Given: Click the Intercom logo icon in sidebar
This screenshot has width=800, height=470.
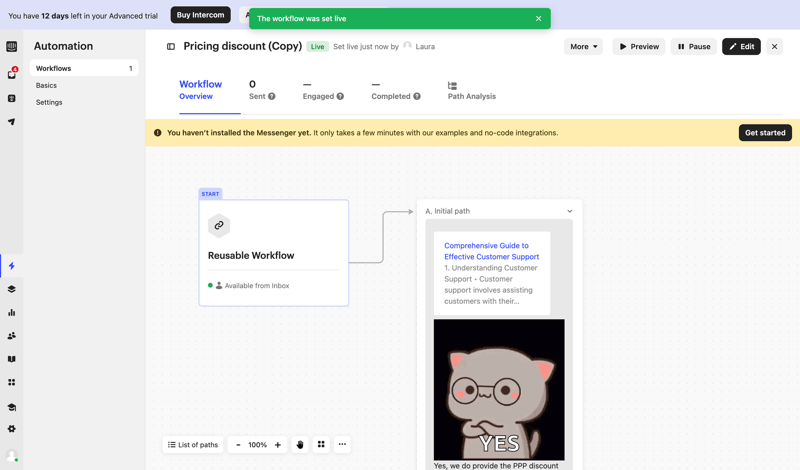Looking at the screenshot, I should coord(12,46).
